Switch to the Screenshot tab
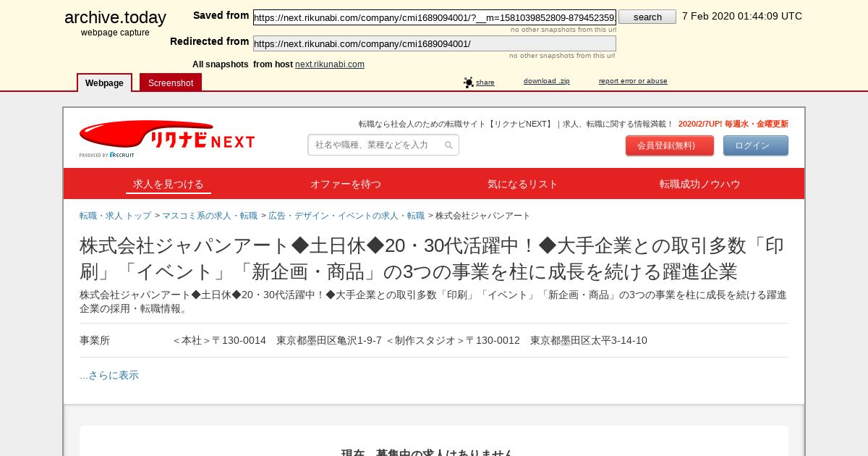This screenshot has height=456, width=868. pos(171,83)
